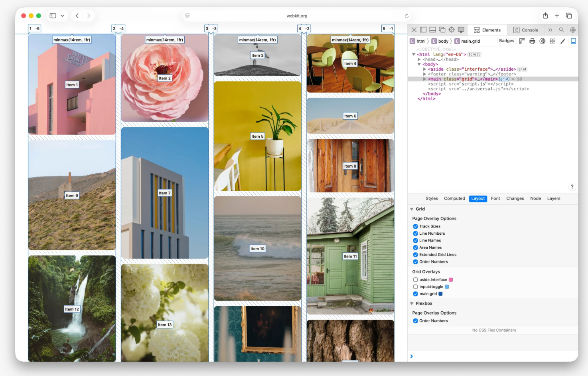
Task: Enable aside.interface grid overlay
Action: click(415, 280)
